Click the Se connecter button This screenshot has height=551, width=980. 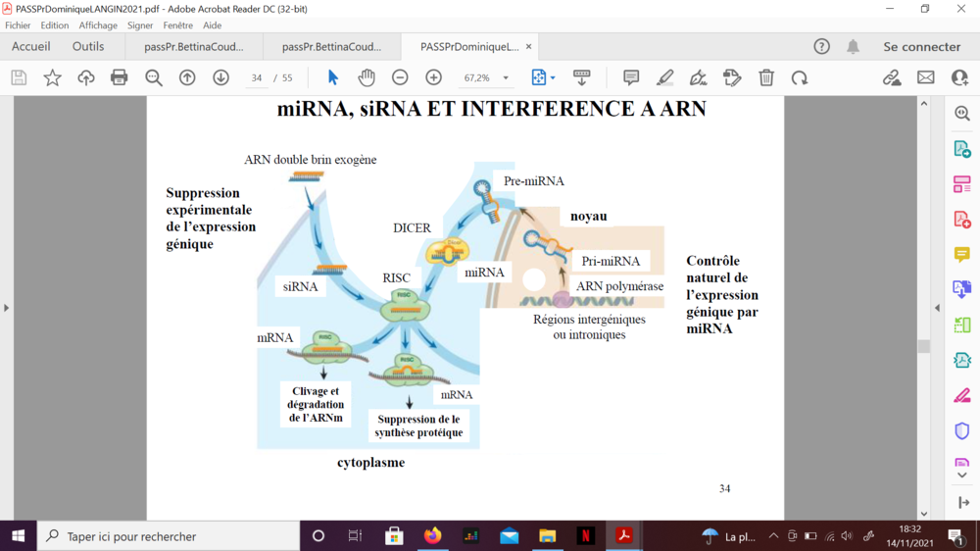pos(921,46)
